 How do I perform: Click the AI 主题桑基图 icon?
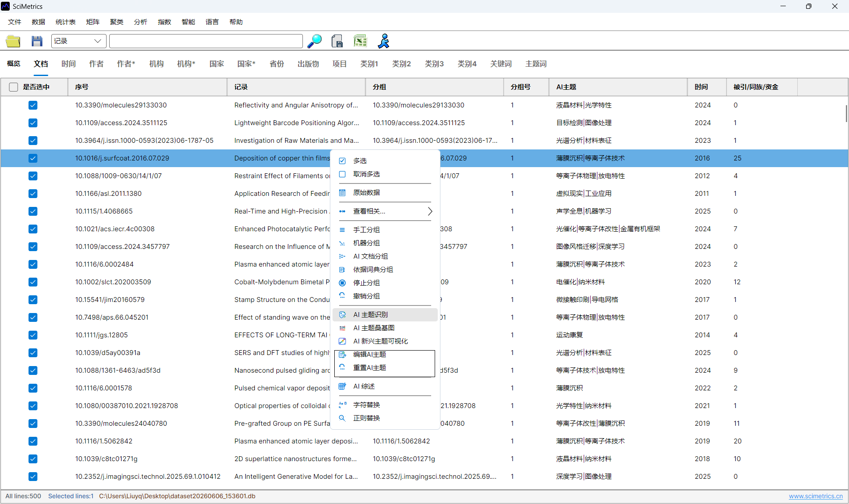click(342, 328)
